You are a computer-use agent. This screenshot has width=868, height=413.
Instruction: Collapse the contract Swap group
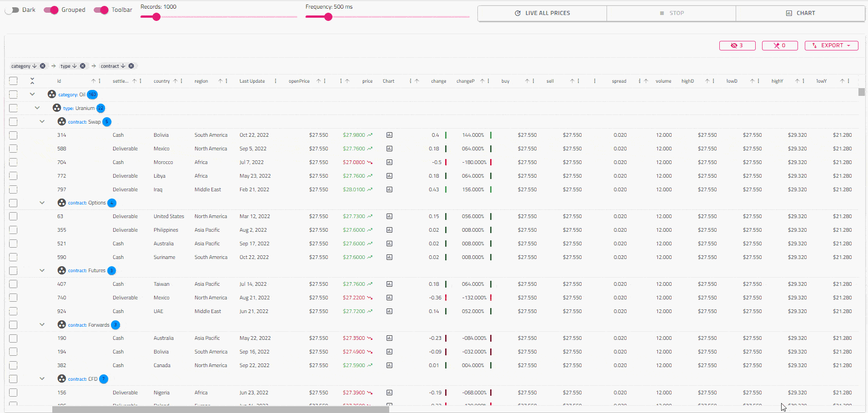tap(42, 122)
